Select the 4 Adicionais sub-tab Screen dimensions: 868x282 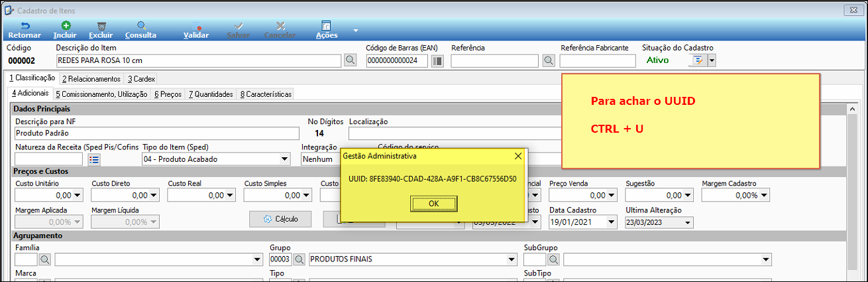[30, 94]
